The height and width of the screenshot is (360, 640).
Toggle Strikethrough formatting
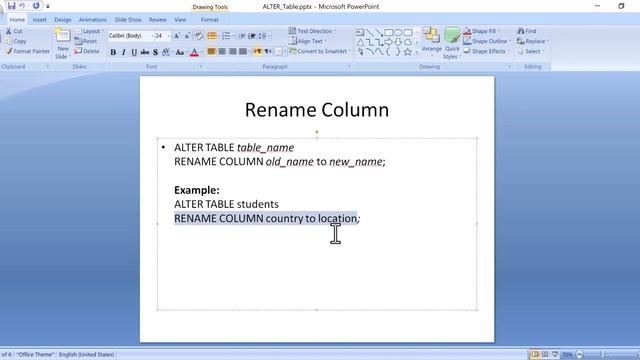[x=144, y=52]
